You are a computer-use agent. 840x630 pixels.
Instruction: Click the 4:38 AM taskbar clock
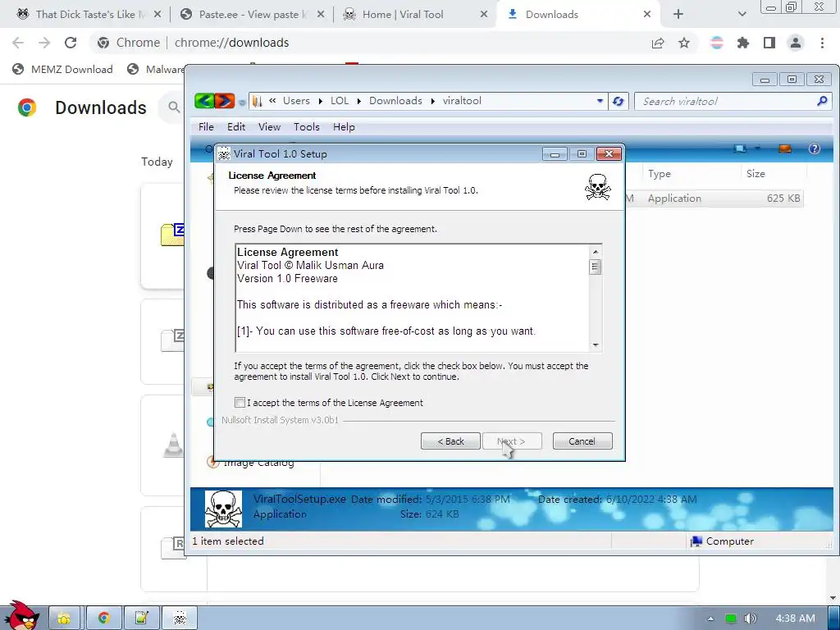795,619
